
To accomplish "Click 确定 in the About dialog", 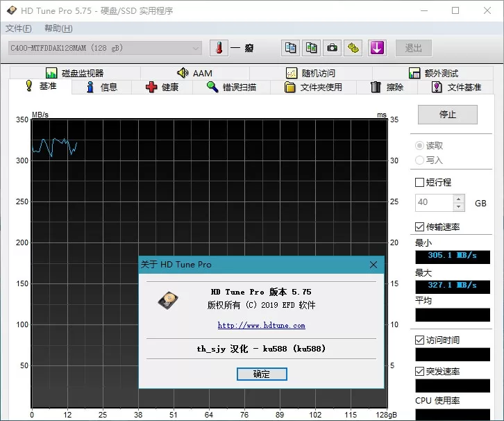I will 262,374.
